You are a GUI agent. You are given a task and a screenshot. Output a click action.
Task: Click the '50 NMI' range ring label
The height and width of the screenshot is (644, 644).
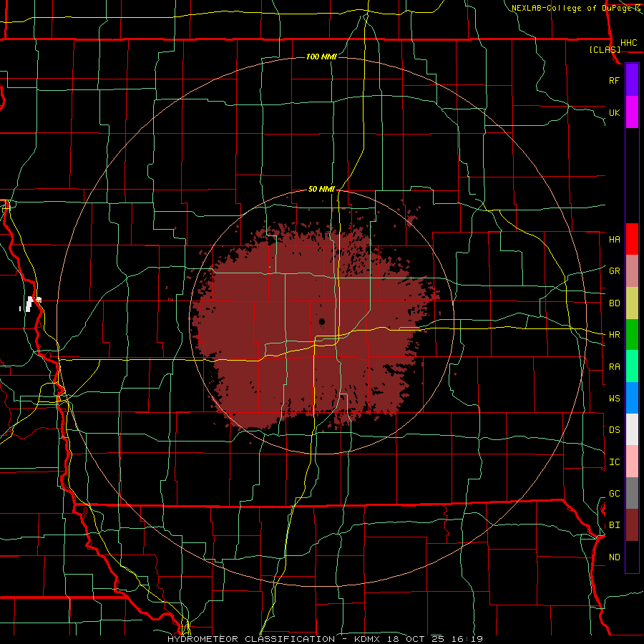pyautogui.click(x=321, y=189)
